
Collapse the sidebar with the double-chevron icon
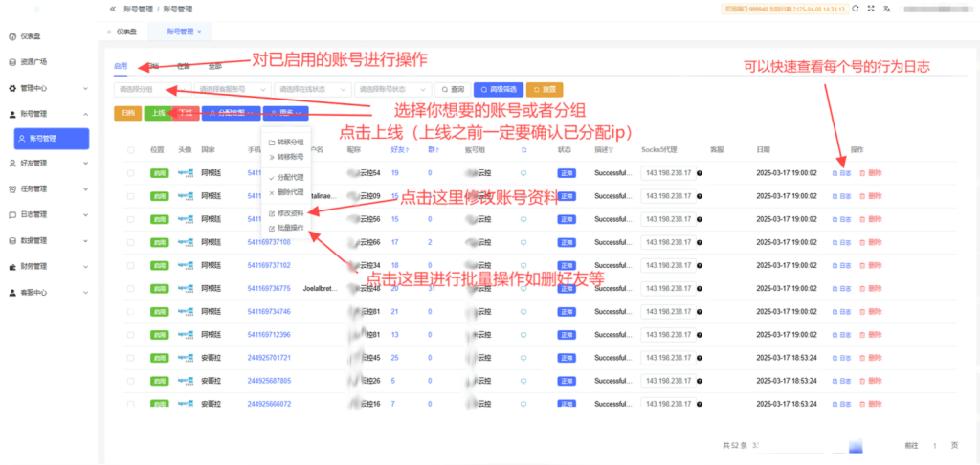[112, 10]
